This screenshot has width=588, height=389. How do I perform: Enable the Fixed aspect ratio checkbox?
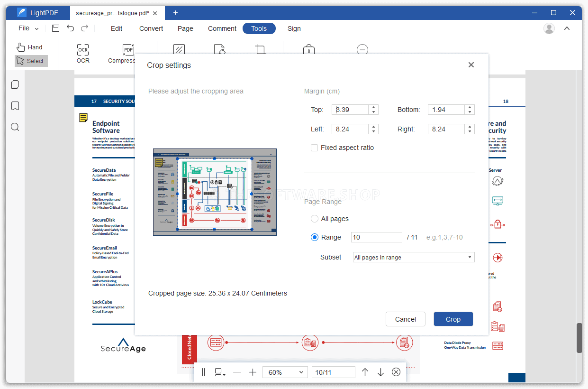314,148
